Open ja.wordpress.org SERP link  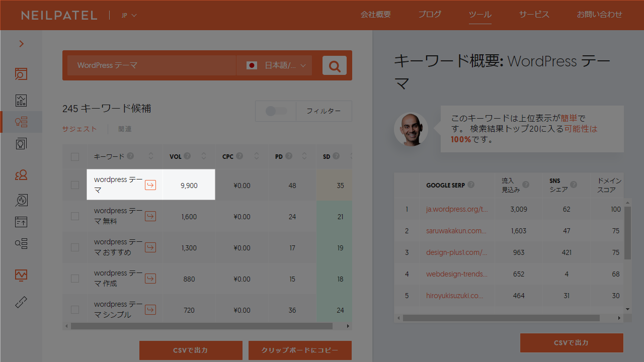pyautogui.click(x=457, y=209)
